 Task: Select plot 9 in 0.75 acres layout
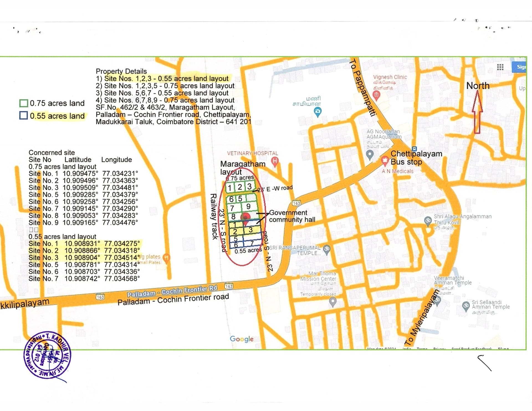248,207
